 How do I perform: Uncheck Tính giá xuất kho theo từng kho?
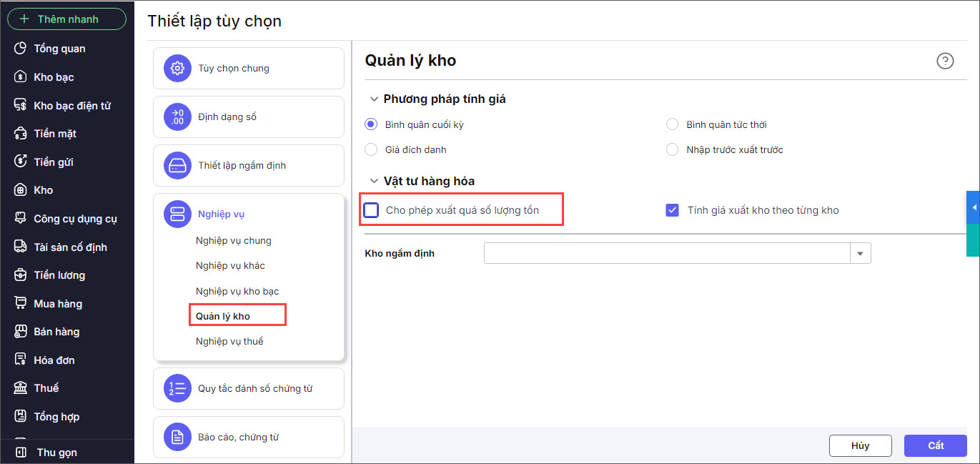tap(672, 210)
